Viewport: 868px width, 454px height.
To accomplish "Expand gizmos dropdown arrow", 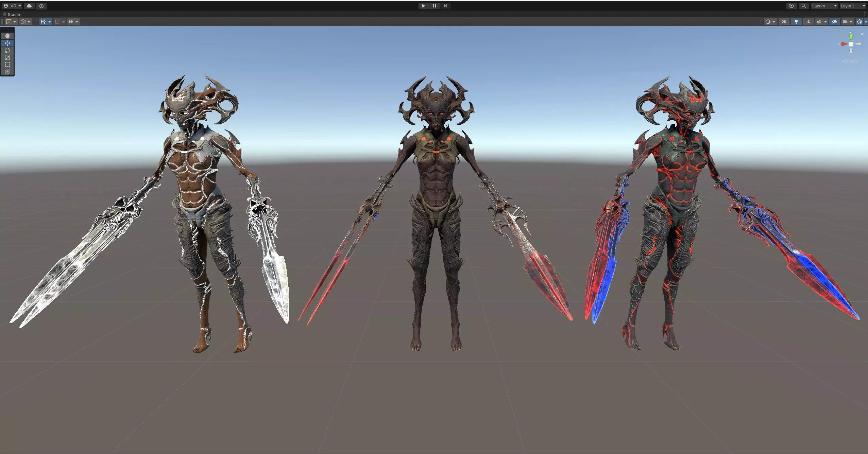I will point(865,22).
